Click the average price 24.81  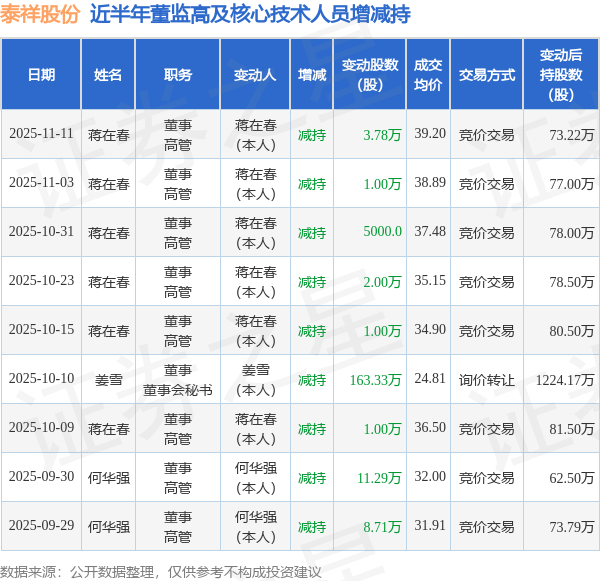(430, 379)
